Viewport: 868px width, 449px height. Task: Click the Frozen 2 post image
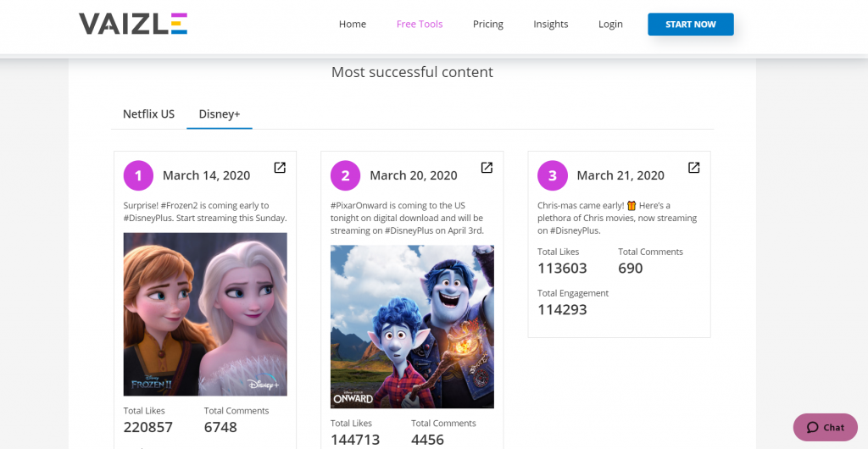click(x=205, y=314)
